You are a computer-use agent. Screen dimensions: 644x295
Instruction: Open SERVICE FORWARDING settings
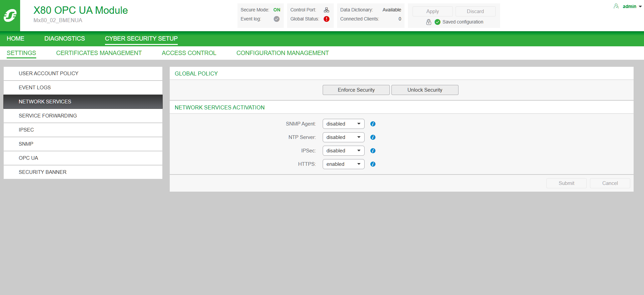tap(83, 116)
